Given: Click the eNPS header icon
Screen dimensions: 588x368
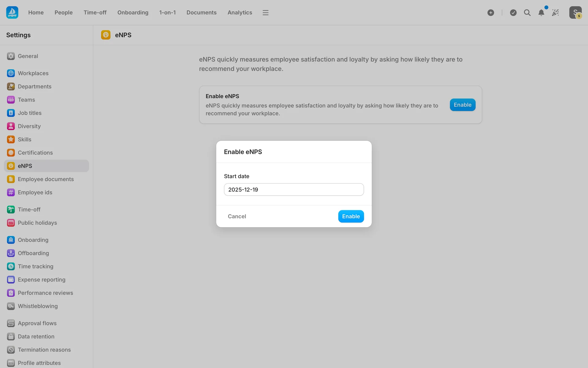Looking at the screenshot, I should (x=106, y=35).
